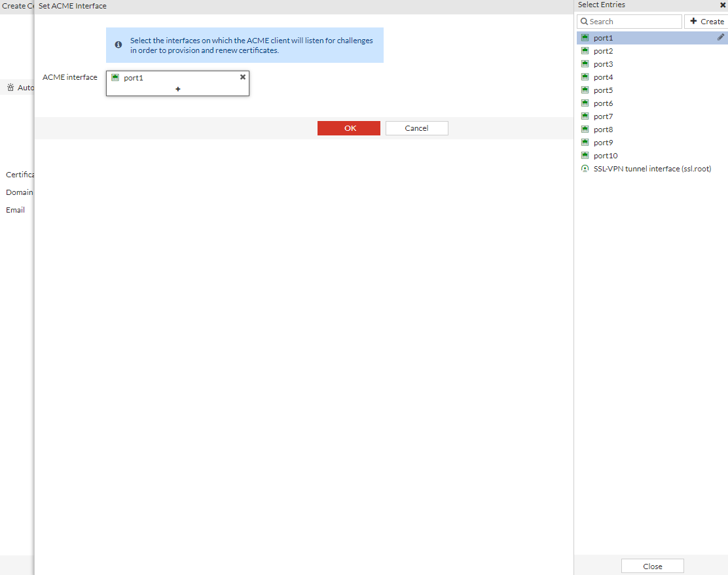Image resolution: width=728 pixels, height=575 pixels.
Task: Select port8 text in entries list
Action: point(603,130)
